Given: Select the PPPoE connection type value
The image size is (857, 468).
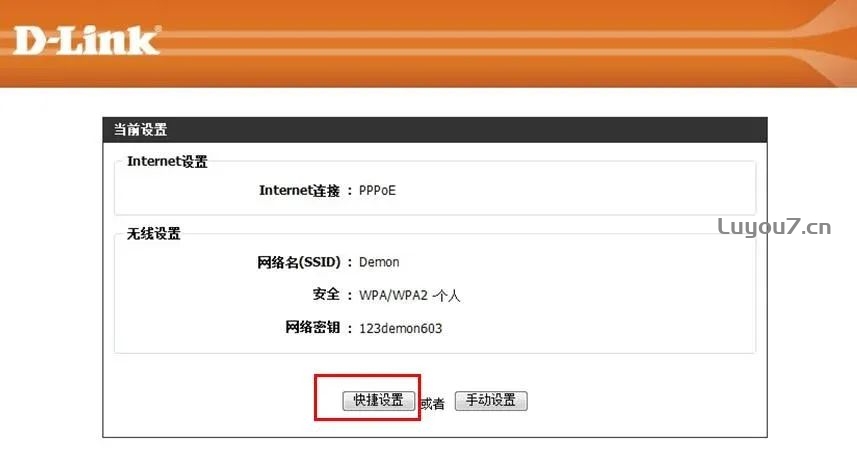Looking at the screenshot, I should pos(377,191).
